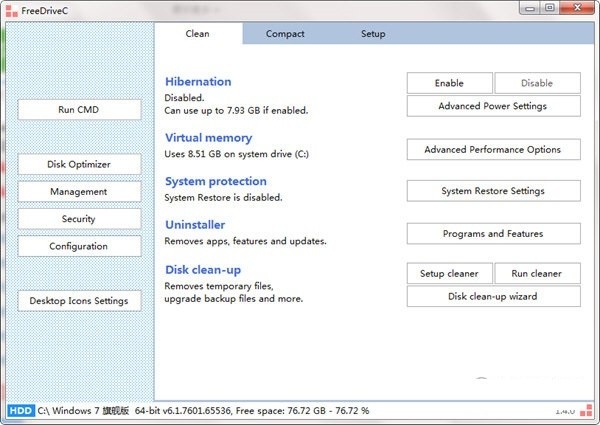Launch the Disk clean-up wizard
Image resolution: width=600 pixels, height=425 pixels.
pos(493,296)
